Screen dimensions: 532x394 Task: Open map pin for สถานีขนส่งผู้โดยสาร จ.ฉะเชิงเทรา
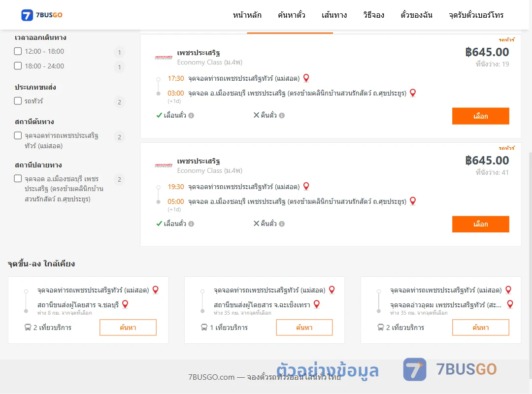pos(317,304)
